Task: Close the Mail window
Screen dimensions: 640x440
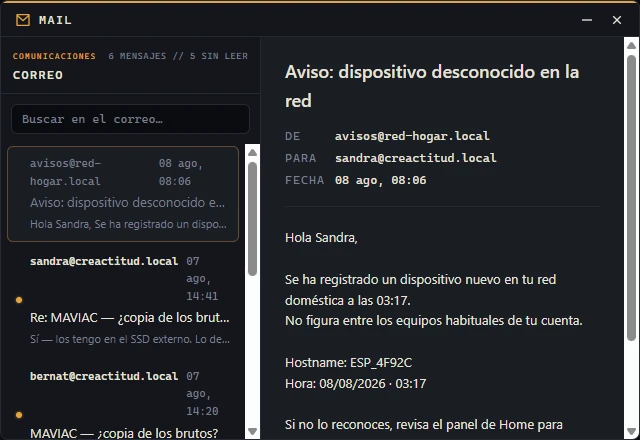Action: point(617,20)
